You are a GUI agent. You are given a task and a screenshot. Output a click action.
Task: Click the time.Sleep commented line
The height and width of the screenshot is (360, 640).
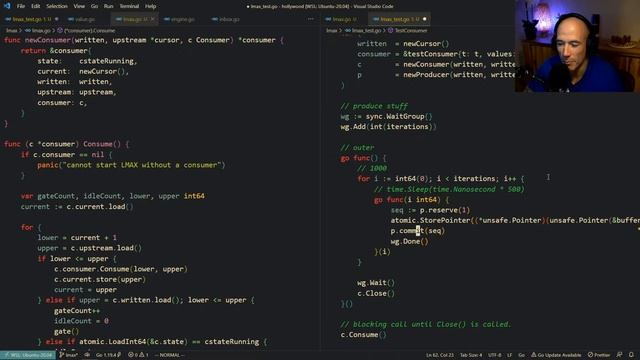449,189
